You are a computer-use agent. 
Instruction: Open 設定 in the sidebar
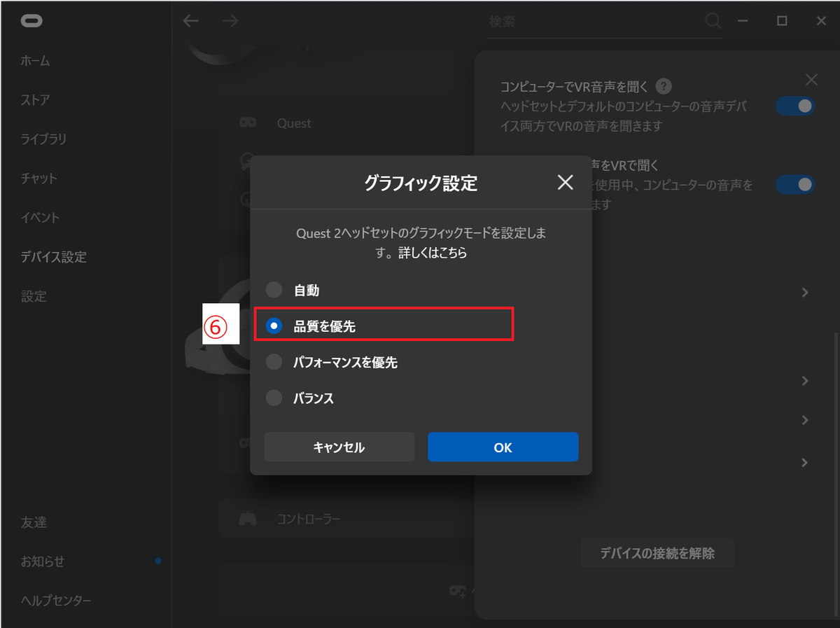pyautogui.click(x=34, y=296)
